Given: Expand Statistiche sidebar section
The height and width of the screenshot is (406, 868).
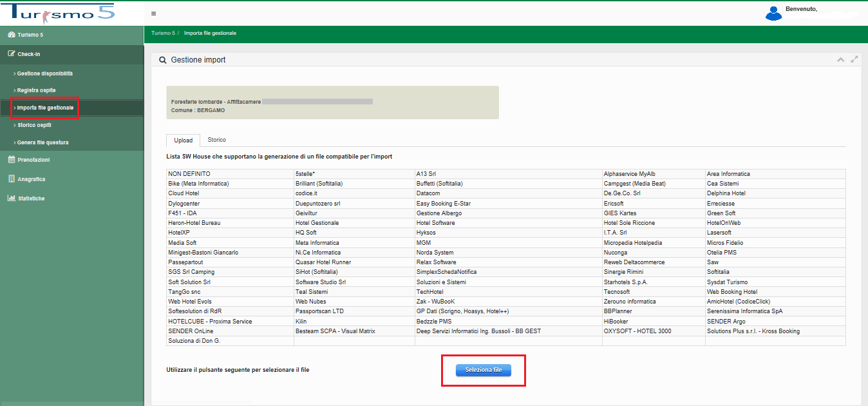Looking at the screenshot, I should pos(71,198).
